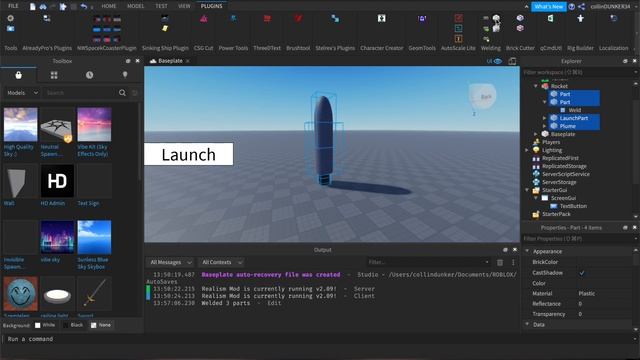
Task: Select the Weld item in Explorer
Action: tap(575, 110)
